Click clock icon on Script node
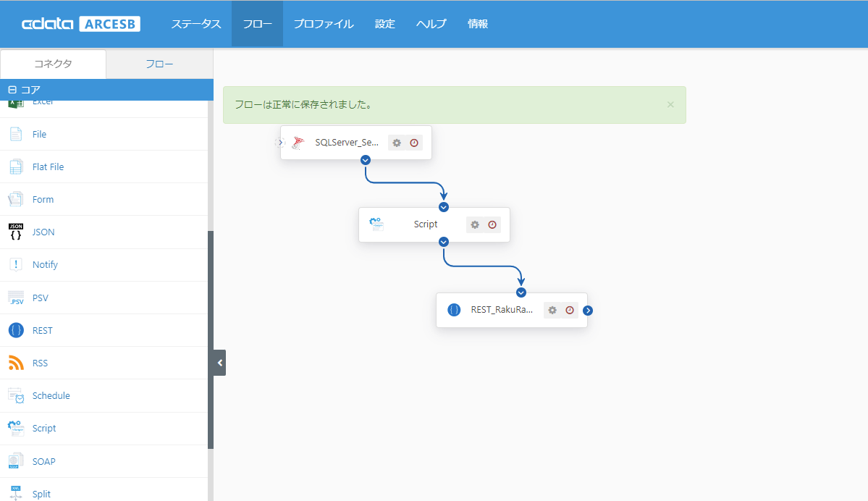This screenshot has height=501, width=868. coord(492,224)
